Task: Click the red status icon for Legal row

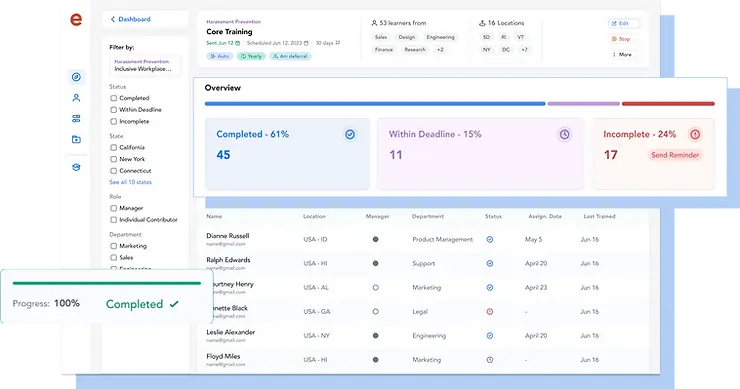Action: (490, 312)
